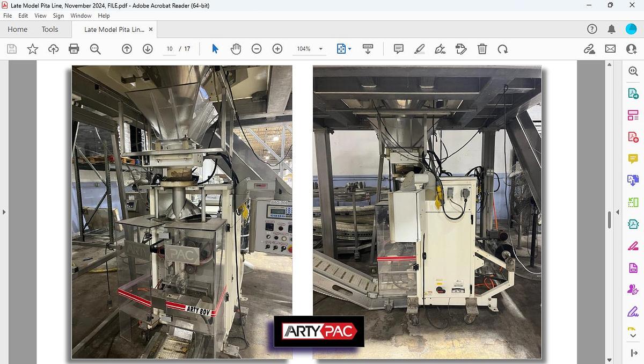
Task: Star this document as a favorite
Action: 32,49
